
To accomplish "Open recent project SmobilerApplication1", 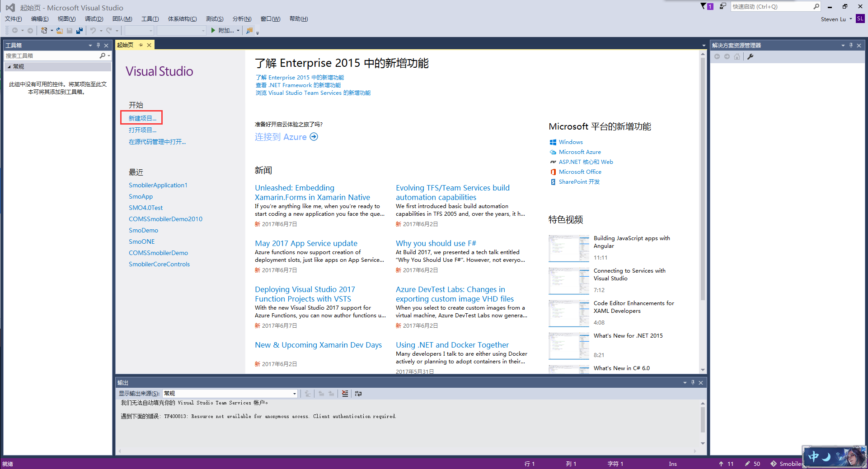I will tap(158, 185).
